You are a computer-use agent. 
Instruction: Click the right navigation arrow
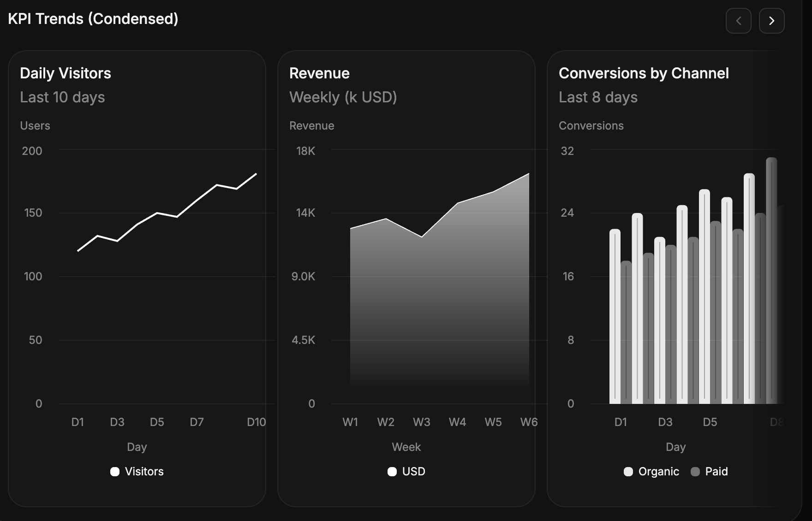click(771, 21)
